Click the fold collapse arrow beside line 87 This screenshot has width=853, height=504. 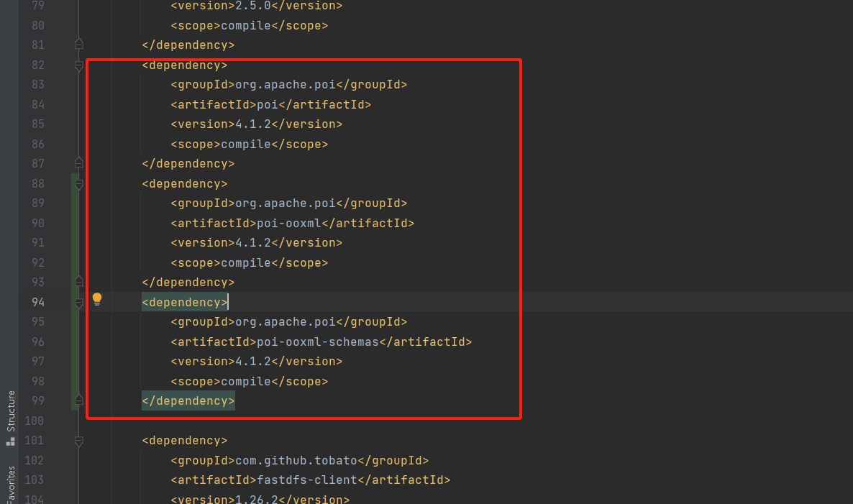(x=78, y=162)
